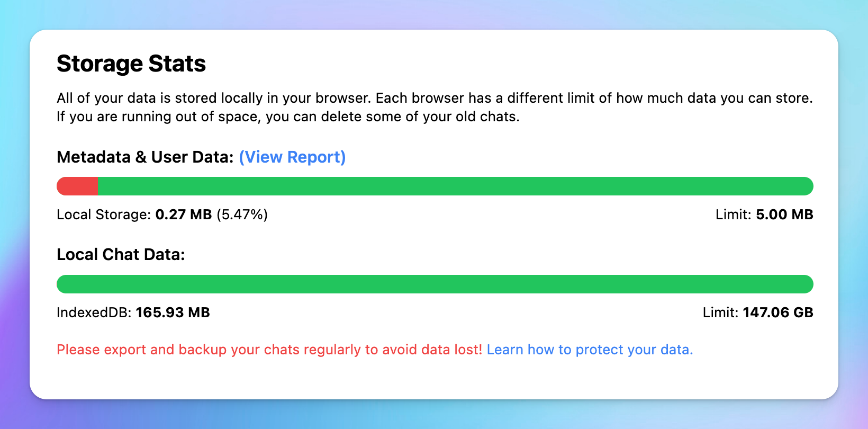Image resolution: width=868 pixels, height=429 pixels.
Task: Click the green part of Metadata storage bar
Action: (455, 186)
